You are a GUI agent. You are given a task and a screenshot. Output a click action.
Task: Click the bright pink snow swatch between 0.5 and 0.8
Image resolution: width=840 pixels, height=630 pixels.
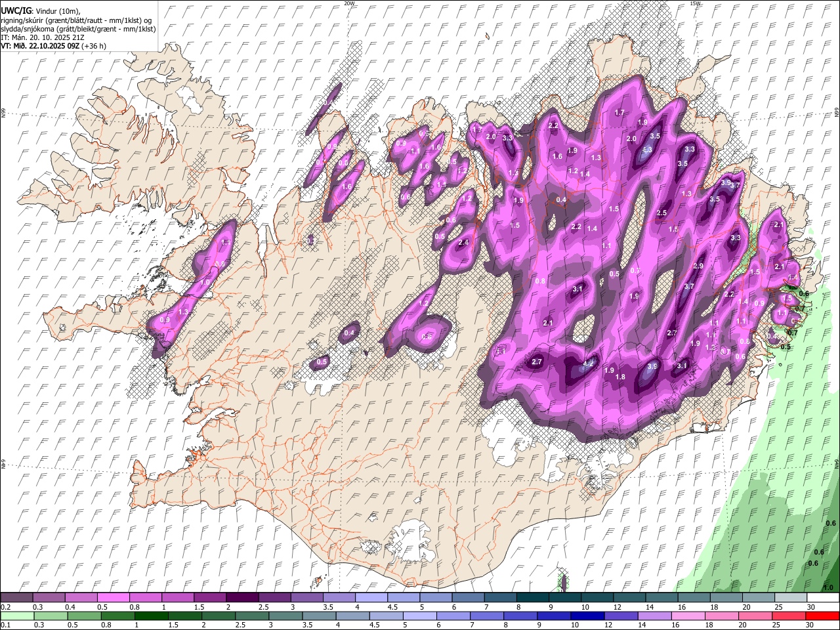point(113,597)
